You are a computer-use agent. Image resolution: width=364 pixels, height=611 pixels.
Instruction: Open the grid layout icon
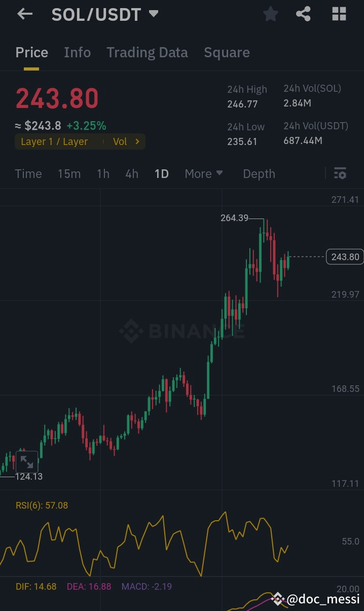pos(338,14)
